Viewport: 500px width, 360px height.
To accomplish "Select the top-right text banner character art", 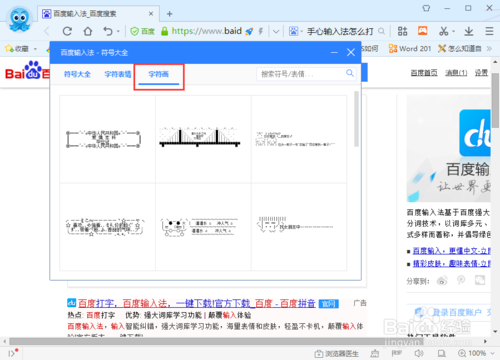I will click(299, 139).
